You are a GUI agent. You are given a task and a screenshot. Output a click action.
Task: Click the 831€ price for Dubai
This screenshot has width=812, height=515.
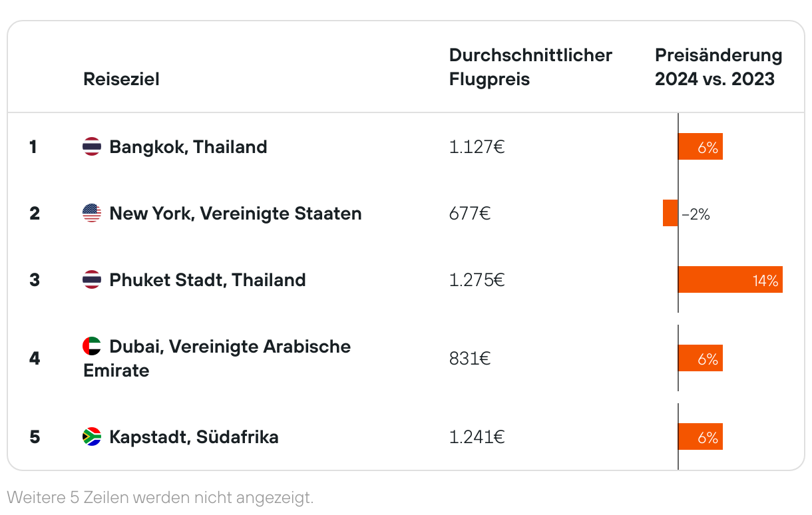[470, 358]
